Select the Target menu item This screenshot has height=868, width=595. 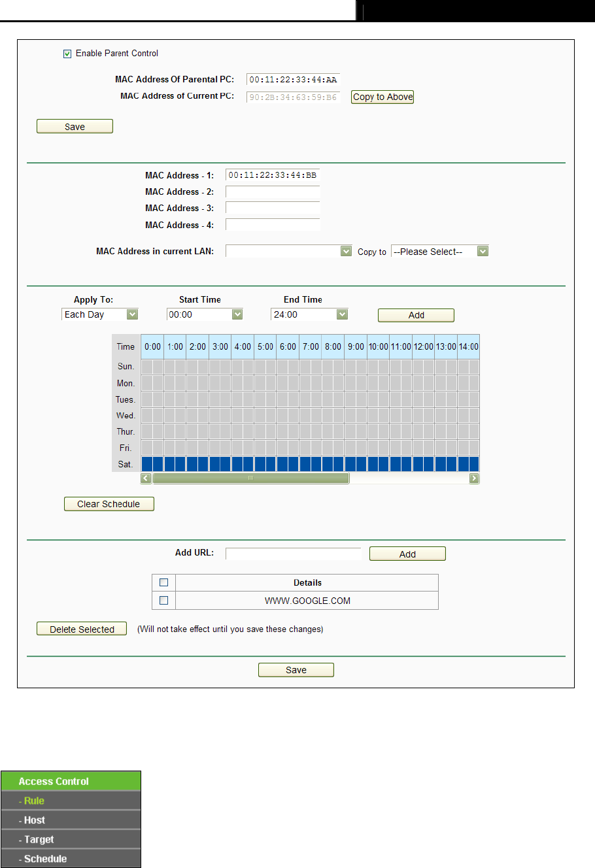click(x=39, y=839)
